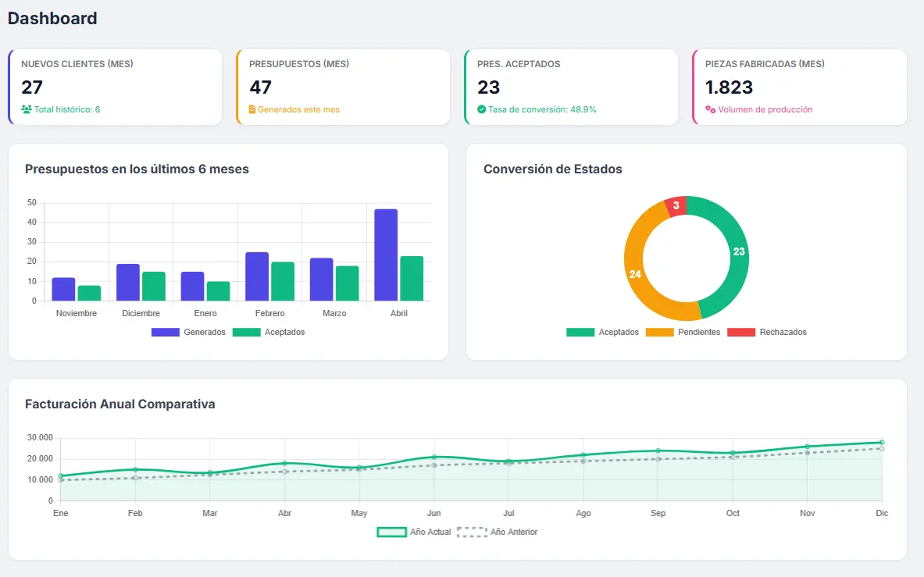Toggle the Rechazados legend entry

pyautogui.click(x=767, y=332)
